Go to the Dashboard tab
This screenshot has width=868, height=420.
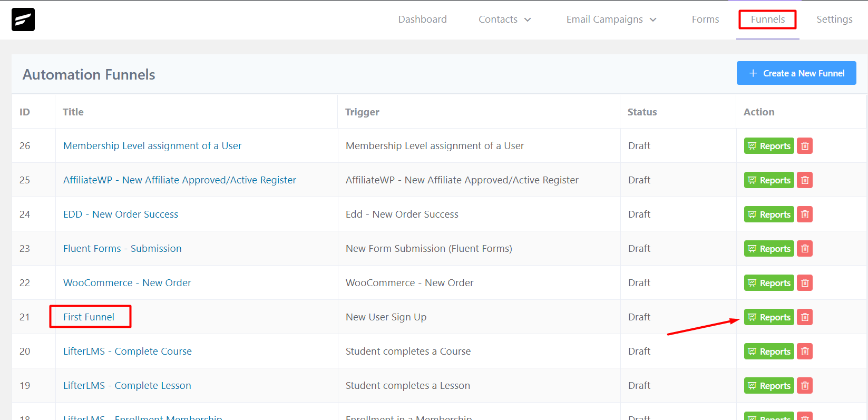(x=423, y=19)
